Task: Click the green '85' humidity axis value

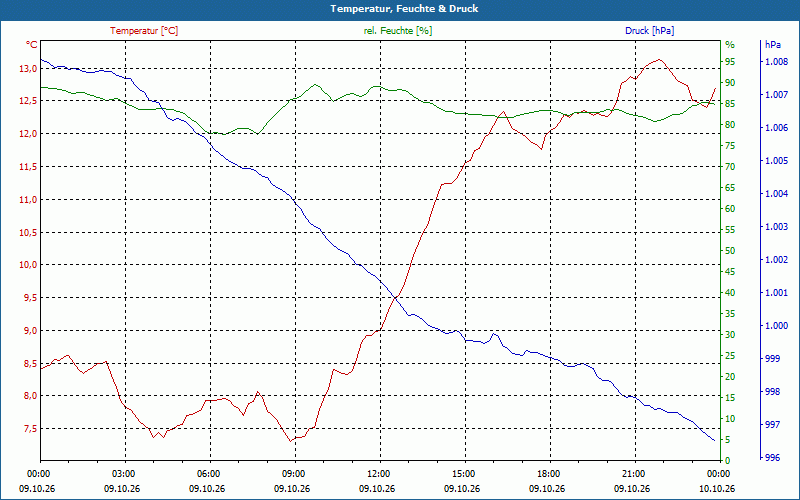Action: click(x=730, y=104)
